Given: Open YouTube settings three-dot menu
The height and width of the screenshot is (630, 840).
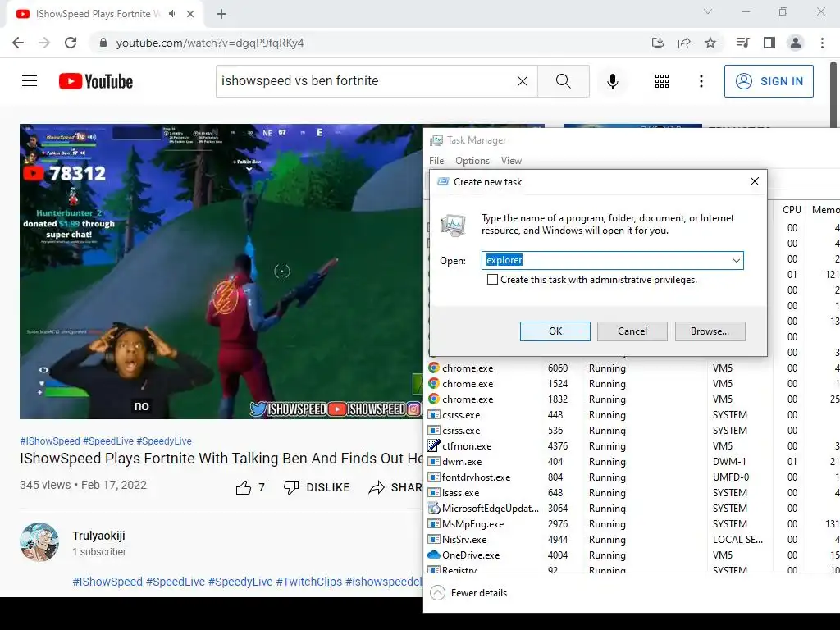Looking at the screenshot, I should click(x=701, y=81).
